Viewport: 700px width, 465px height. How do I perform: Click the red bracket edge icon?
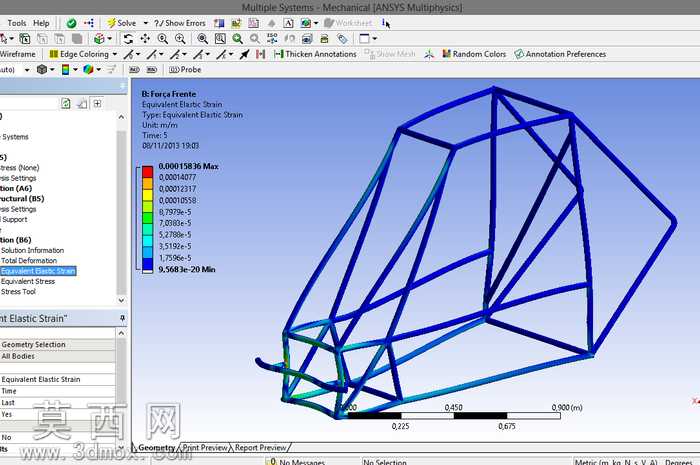click(261, 54)
